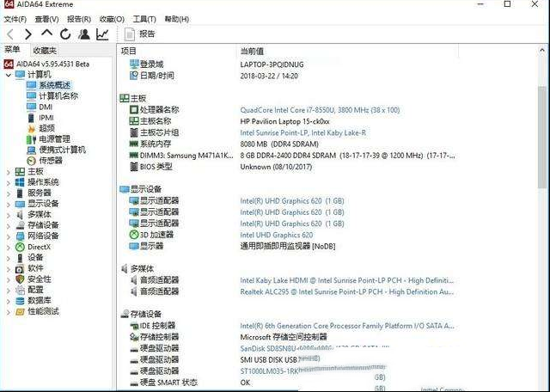550x392 pixels.
Task: Click the vertical scrollbar thumb
Action: 542,137
